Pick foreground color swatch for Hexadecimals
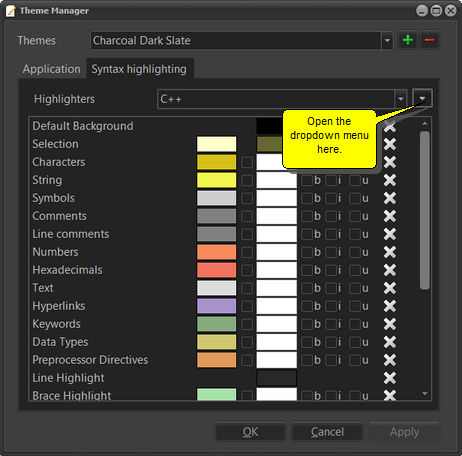Viewport: 462px width, 456px height. [x=217, y=270]
